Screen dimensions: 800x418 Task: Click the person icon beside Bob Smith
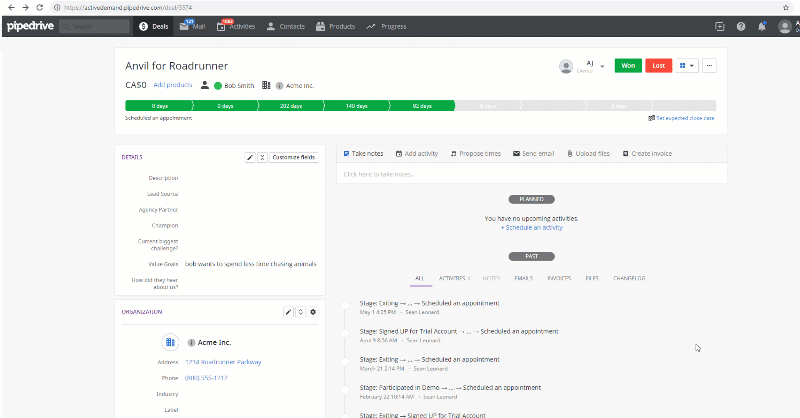coord(205,85)
